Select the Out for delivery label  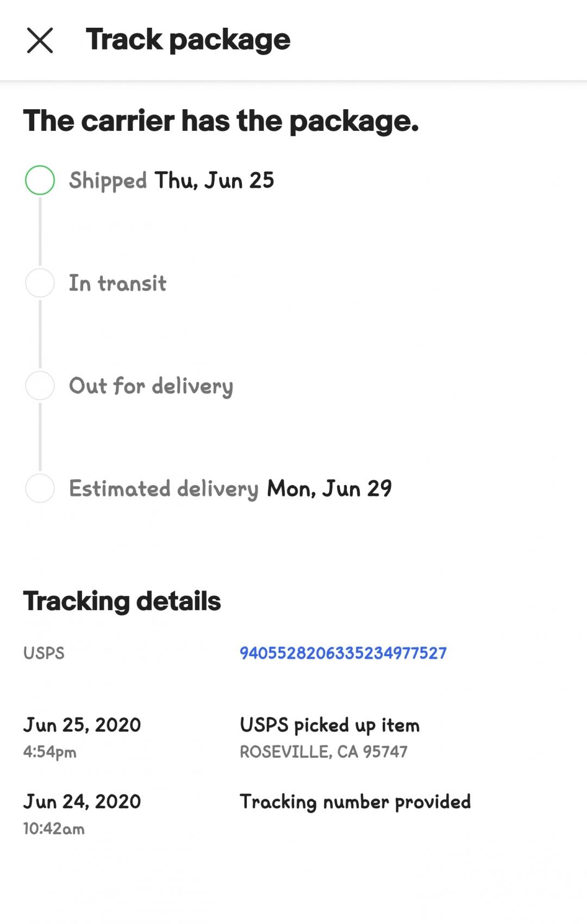point(151,386)
